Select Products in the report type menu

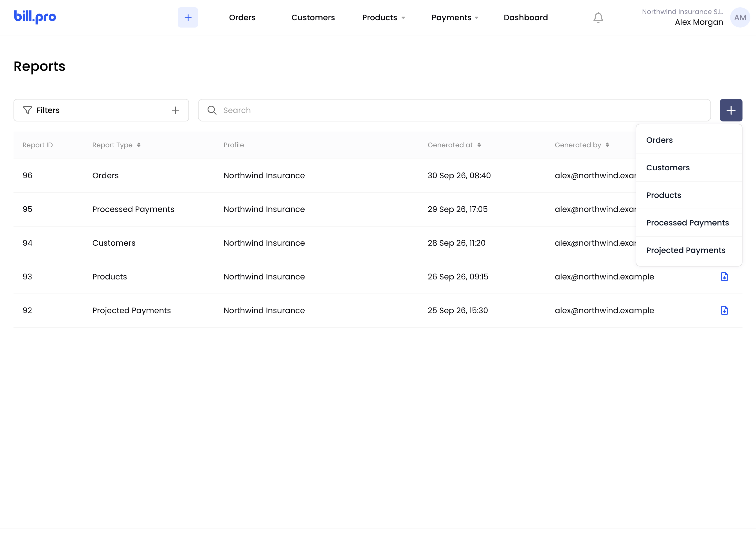pyautogui.click(x=689, y=195)
